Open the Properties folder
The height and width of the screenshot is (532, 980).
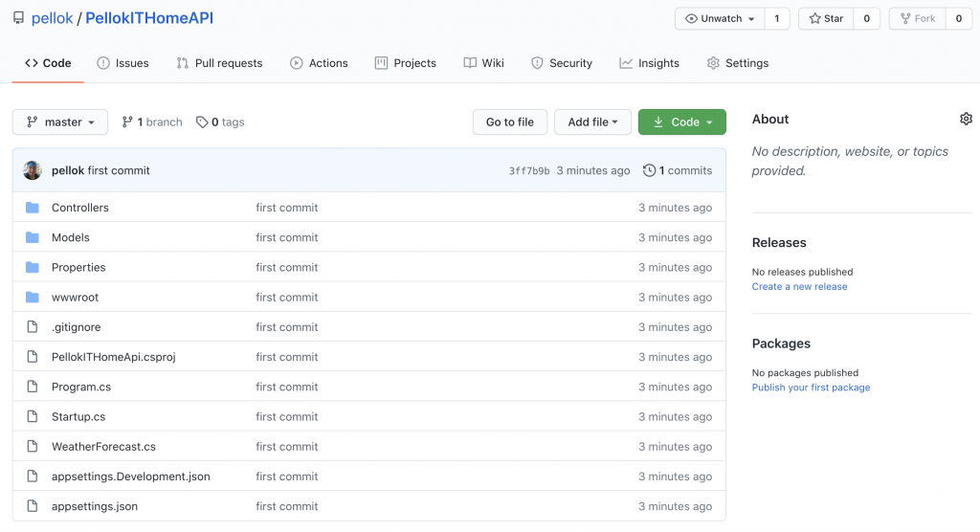78,268
